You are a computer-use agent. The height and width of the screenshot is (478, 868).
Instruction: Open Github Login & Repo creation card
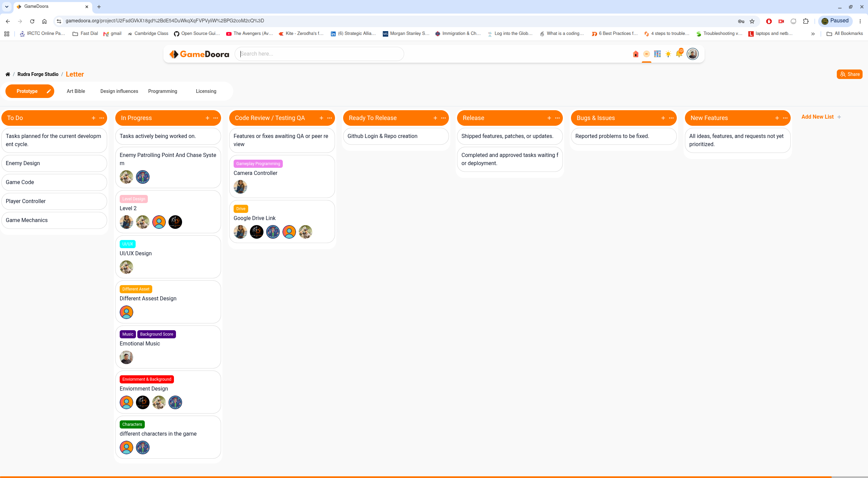(396, 136)
